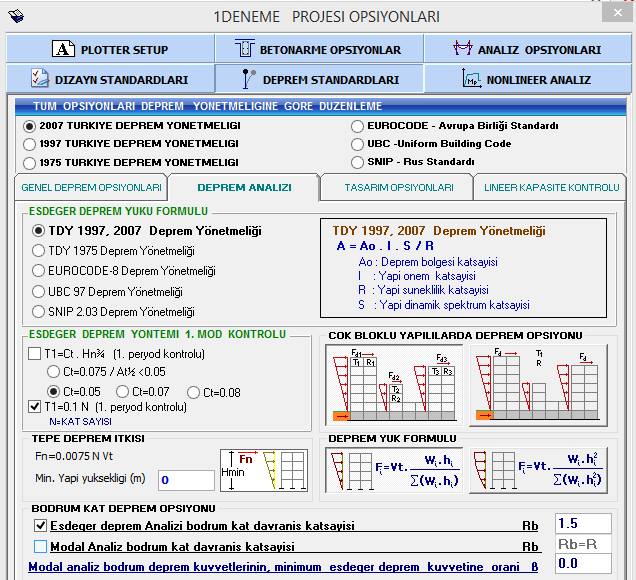Switch to Tasarim Opsiyonlari tab
Screen dimensions: 636x580
click(398, 187)
